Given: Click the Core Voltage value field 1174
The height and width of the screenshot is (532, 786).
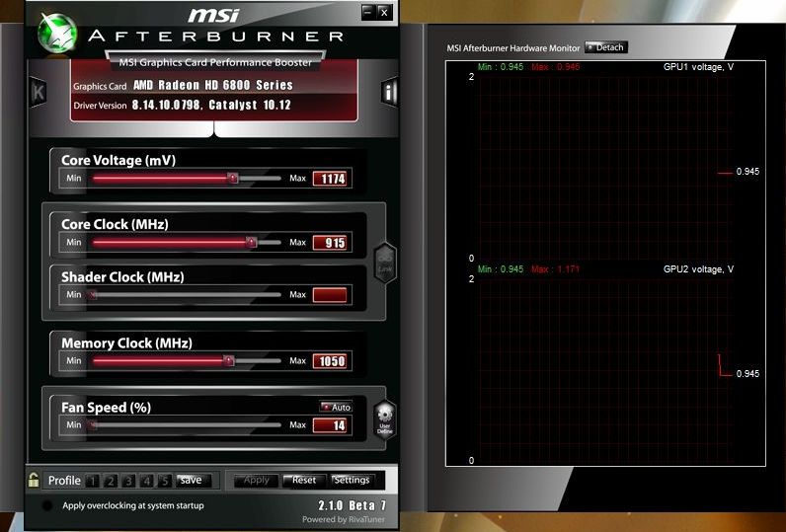Looking at the screenshot, I should coord(330,179).
